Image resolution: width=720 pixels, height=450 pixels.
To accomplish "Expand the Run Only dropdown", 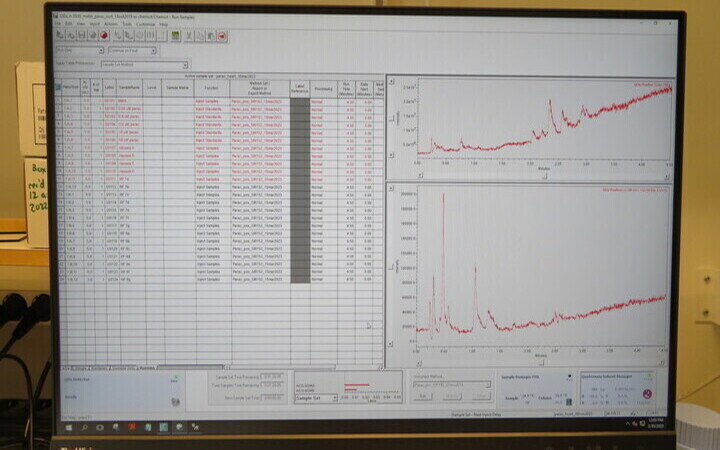I will point(100,50).
